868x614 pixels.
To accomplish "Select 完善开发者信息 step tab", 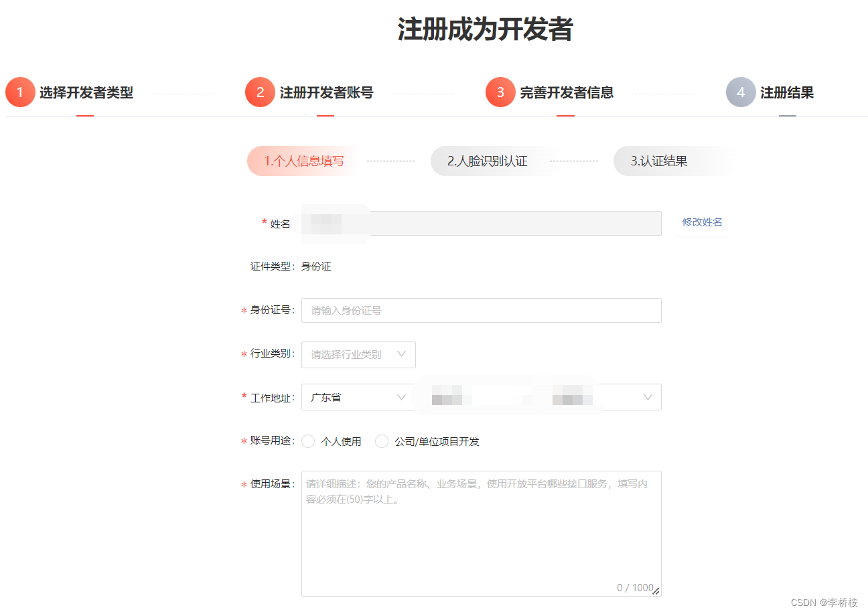I will pyautogui.click(x=567, y=93).
